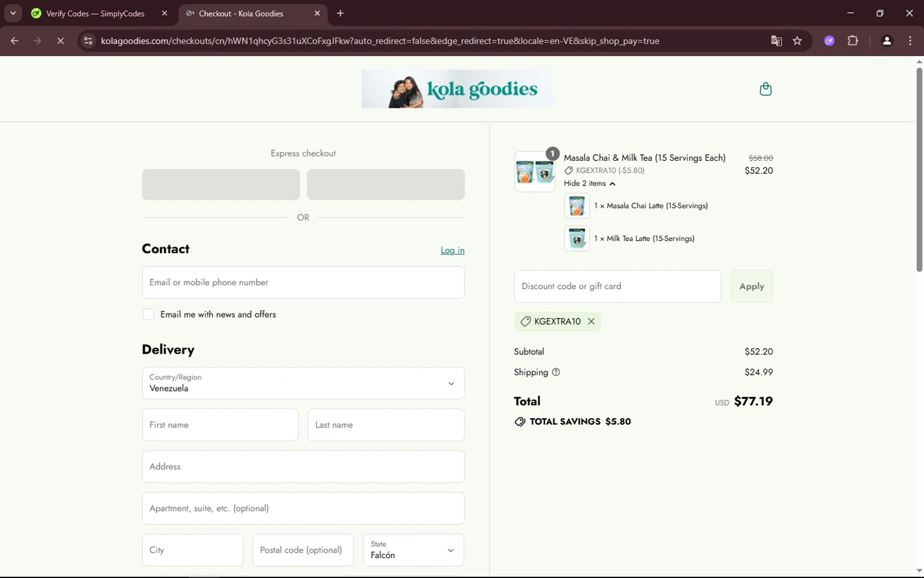Stop loading the page
Image resolution: width=924 pixels, height=578 pixels.
[60, 41]
